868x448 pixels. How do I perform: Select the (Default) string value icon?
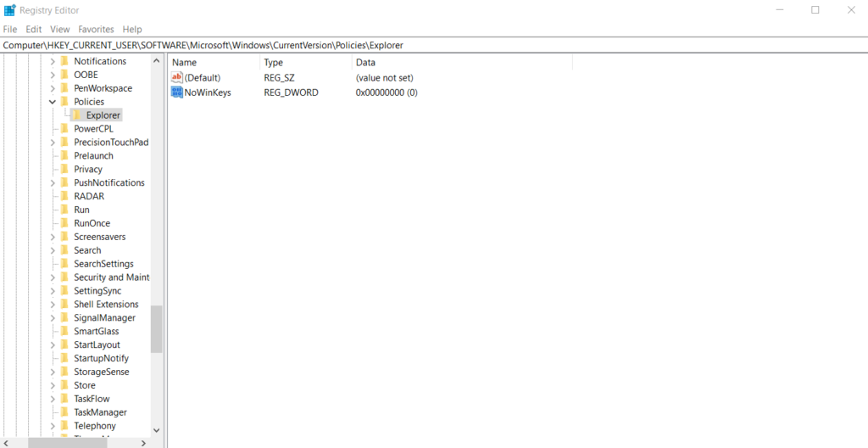177,77
